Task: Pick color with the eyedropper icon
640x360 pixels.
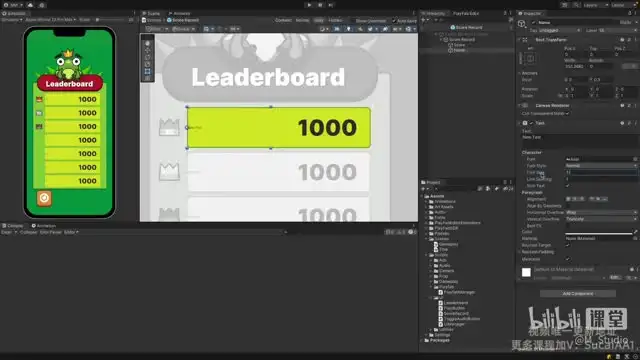Action: coord(635,232)
